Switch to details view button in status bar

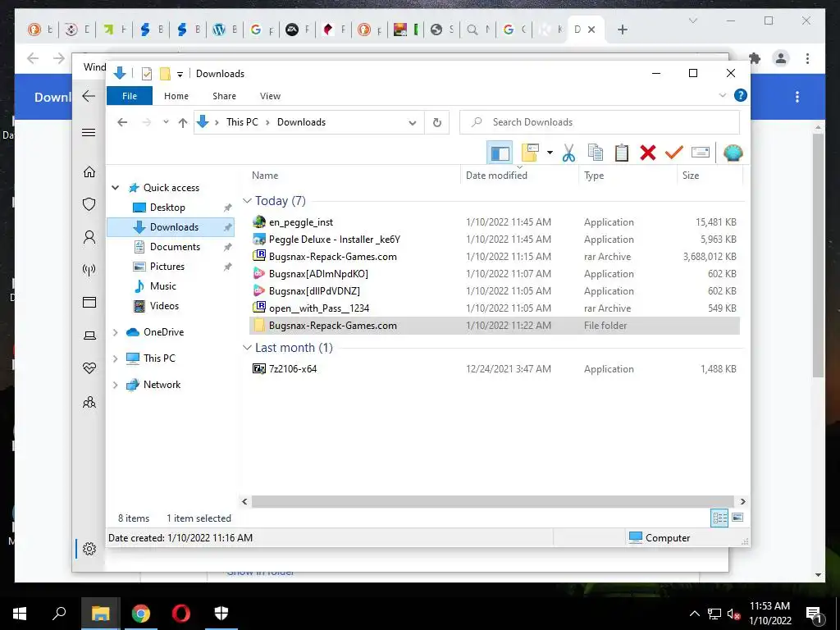(719, 518)
